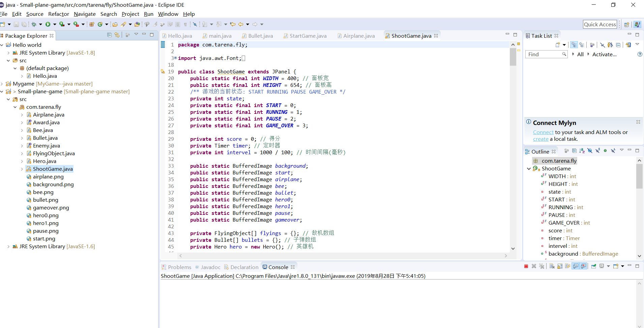Toggle Hide Completed Tasks in Task List
This screenshot has width=644, height=328.
[x=602, y=45]
